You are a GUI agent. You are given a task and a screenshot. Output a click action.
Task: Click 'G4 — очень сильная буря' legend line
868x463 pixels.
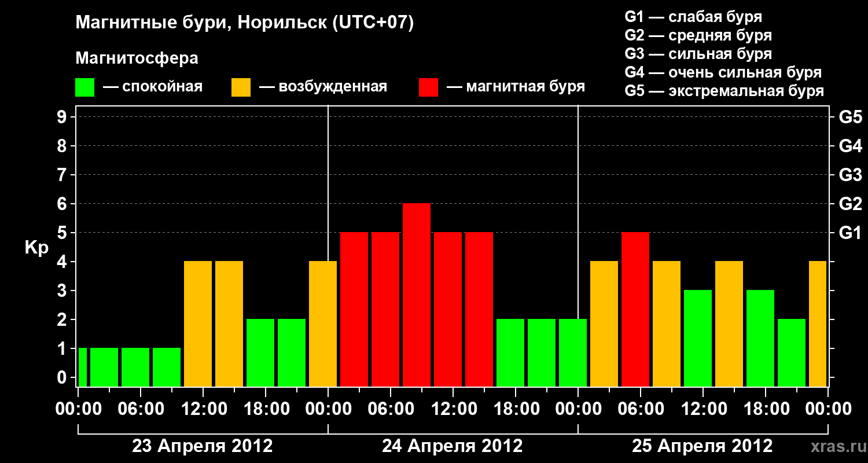click(x=723, y=72)
